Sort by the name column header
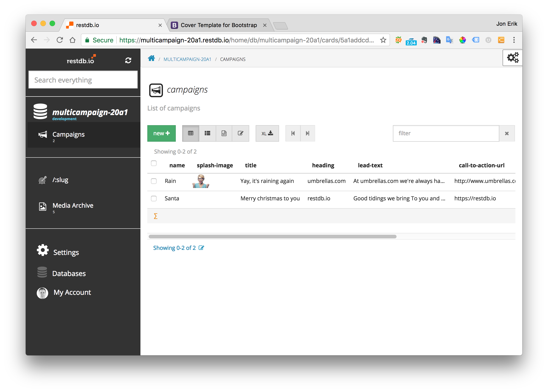Screen dimensions: 548x392 (x=177, y=165)
